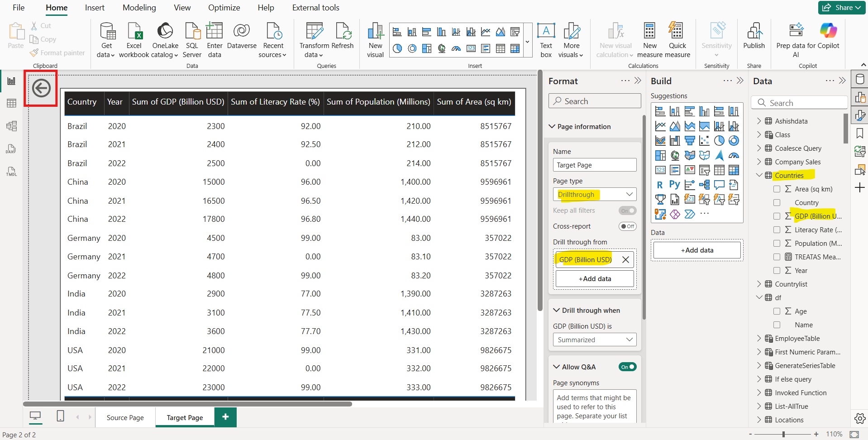Viewport: 868px width, 440px height.
Task: Click the Publish button in the ribbon
Action: tap(754, 39)
